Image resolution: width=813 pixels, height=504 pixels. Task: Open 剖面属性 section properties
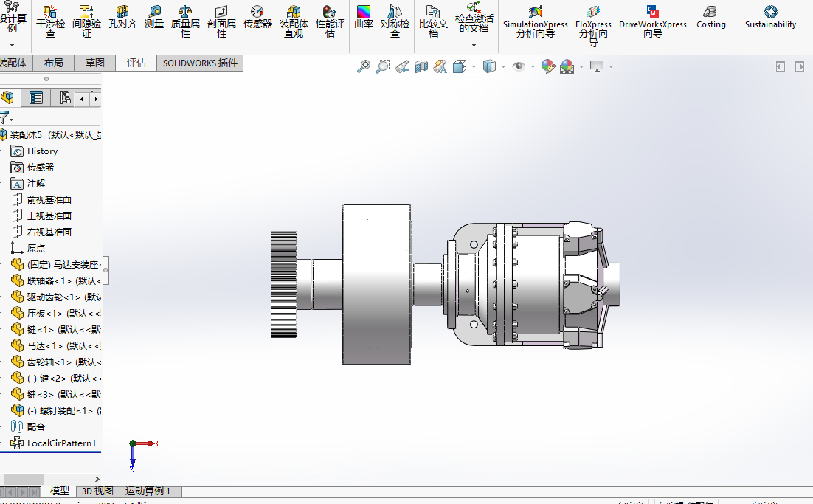221,21
